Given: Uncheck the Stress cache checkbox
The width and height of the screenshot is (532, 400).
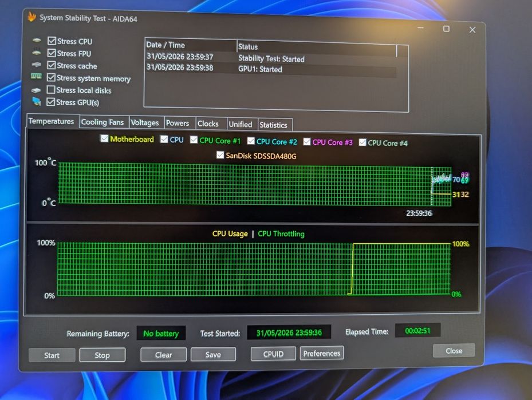Looking at the screenshot, I should tap(51, 65).
